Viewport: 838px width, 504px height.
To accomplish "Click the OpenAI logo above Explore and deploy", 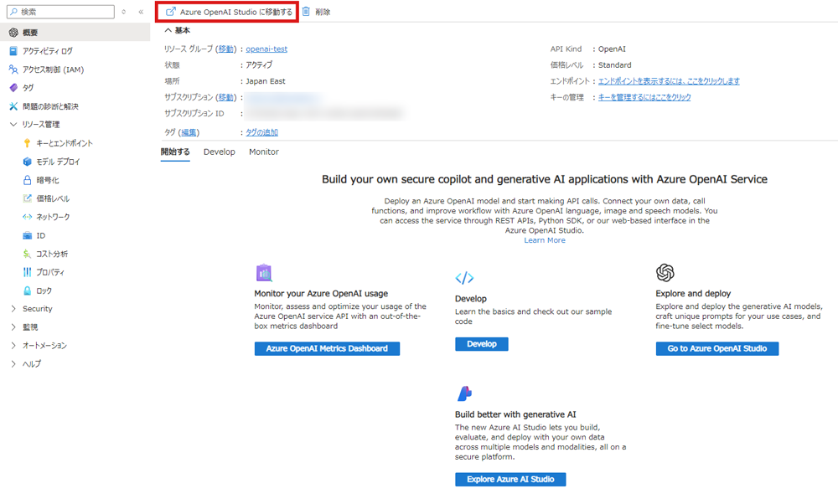I will [665, 272].
